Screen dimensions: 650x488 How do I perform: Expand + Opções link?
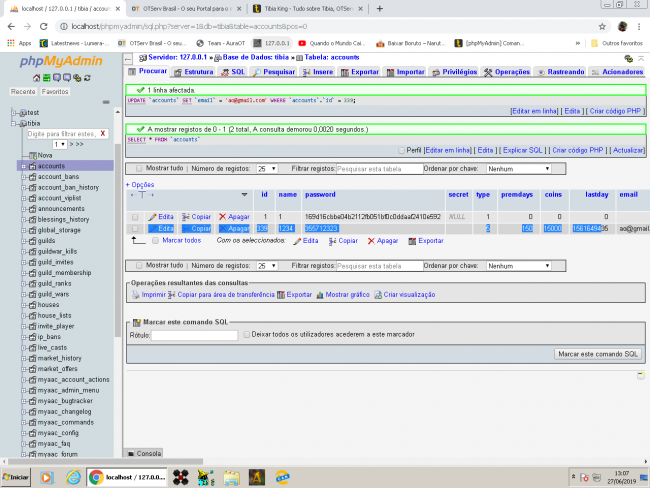click(x=140, y=185)
